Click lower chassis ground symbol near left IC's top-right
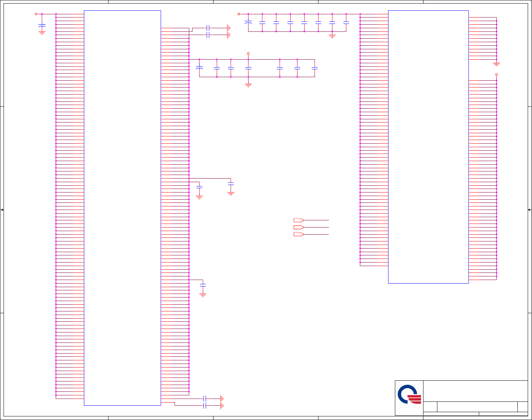 tap(229, 35)
